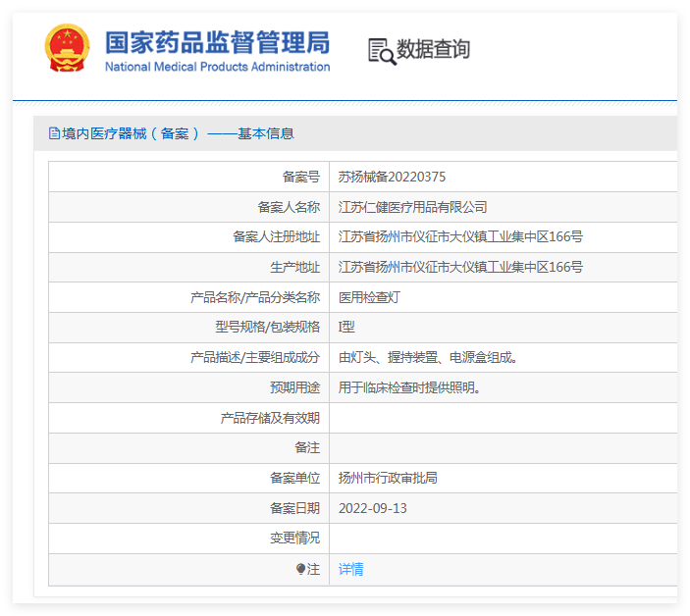This screenshot has height=616, width=690.
Task: Click the 国家药品监督管理局 title
Action: pos(217,42)
